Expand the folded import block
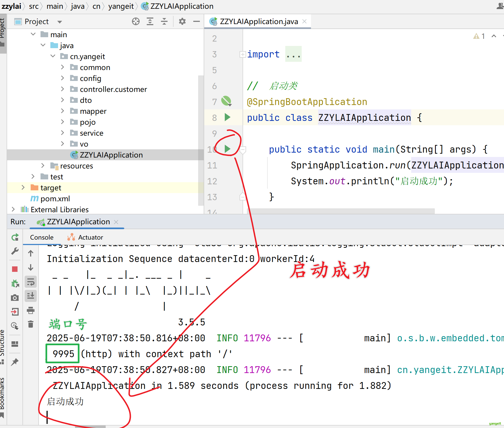Image resolution: width=504 pixels, height=428 pixels. [x=243, y=54]
